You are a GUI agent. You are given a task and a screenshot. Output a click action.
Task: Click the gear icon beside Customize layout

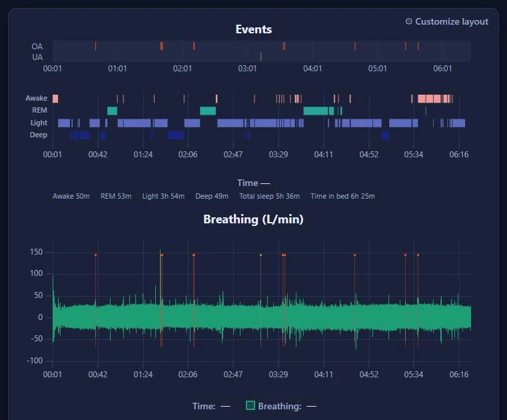(408, 21)
